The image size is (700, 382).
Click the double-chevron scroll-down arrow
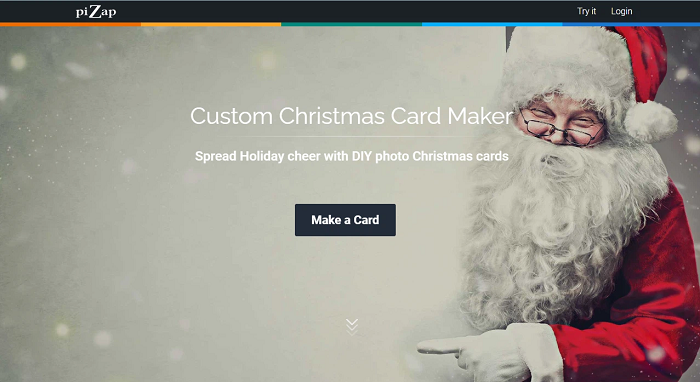coord(352,327)
